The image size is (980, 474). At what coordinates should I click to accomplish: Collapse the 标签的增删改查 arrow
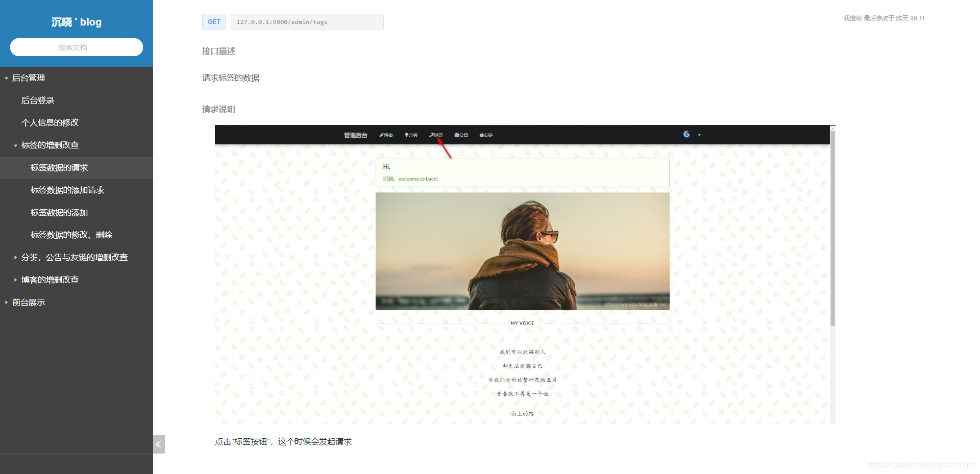[15, 145]
